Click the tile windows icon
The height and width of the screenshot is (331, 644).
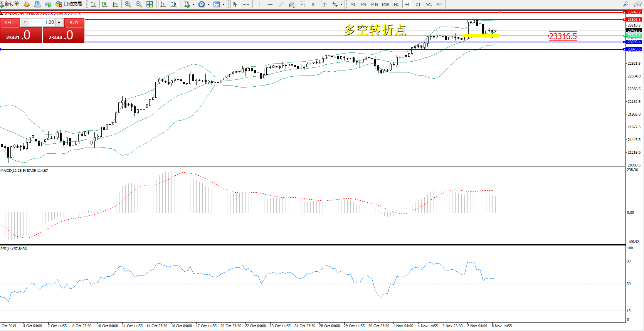point(150,4)
